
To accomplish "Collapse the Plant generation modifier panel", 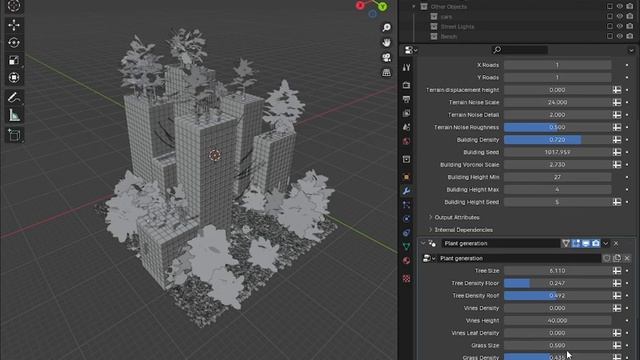I will tap(423, 244).
